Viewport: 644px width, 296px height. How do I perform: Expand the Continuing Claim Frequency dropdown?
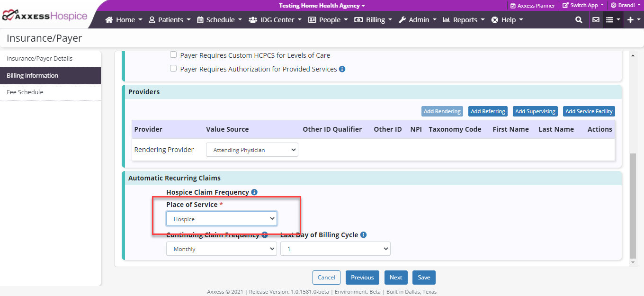pos(221,249)
